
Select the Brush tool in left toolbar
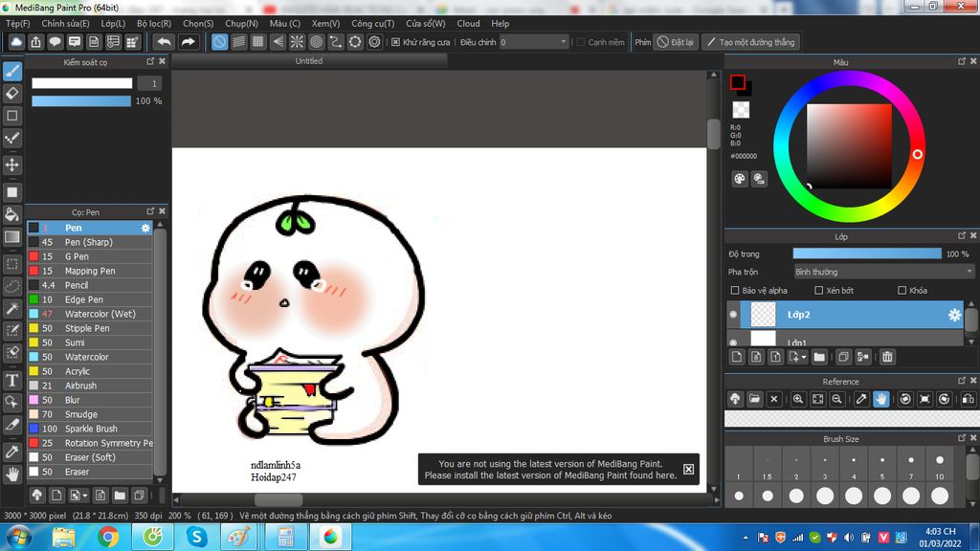pos(12,71)
